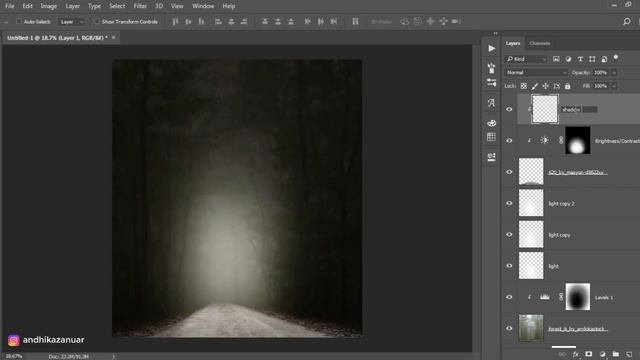This screenshot has width=640, height=360.
Task: Open the Brush presets panel icon
Action: tap(491, 68)
